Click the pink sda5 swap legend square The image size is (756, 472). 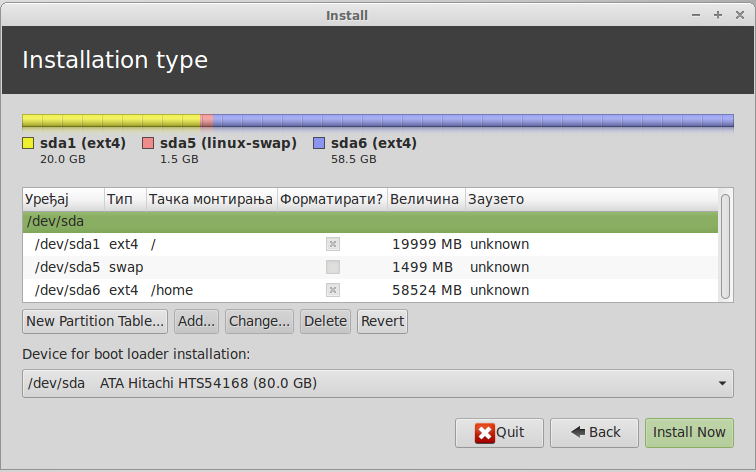coord(148,143)
